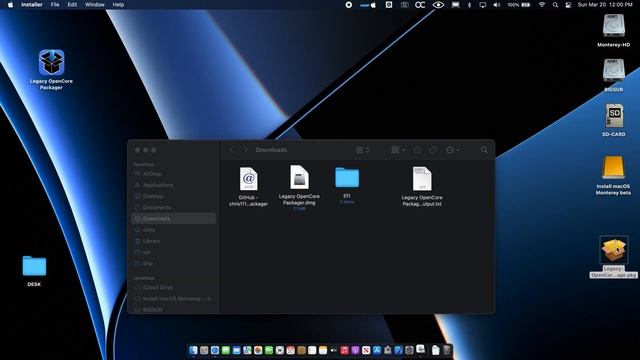Viewport: 640px width, 360px height.
Task: Select Legacy OpenCore Packager.dmg file
Action: (299, 177)
